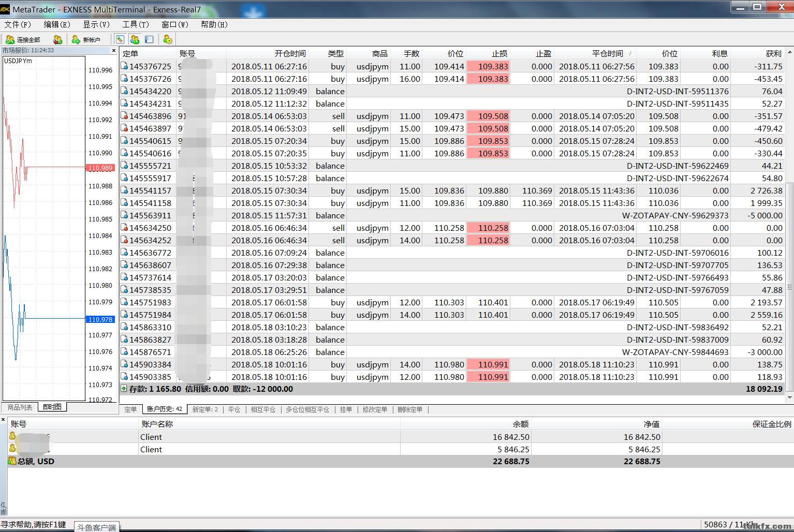Click the 净值 column header in accounts panel
Viewport: 794px width, 532px height.
coord(597,424)
